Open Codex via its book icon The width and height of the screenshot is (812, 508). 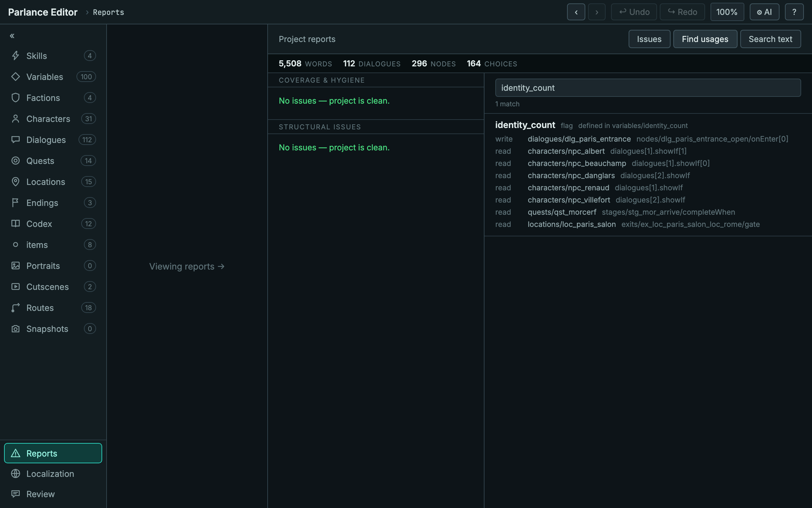tap(16, 224)
